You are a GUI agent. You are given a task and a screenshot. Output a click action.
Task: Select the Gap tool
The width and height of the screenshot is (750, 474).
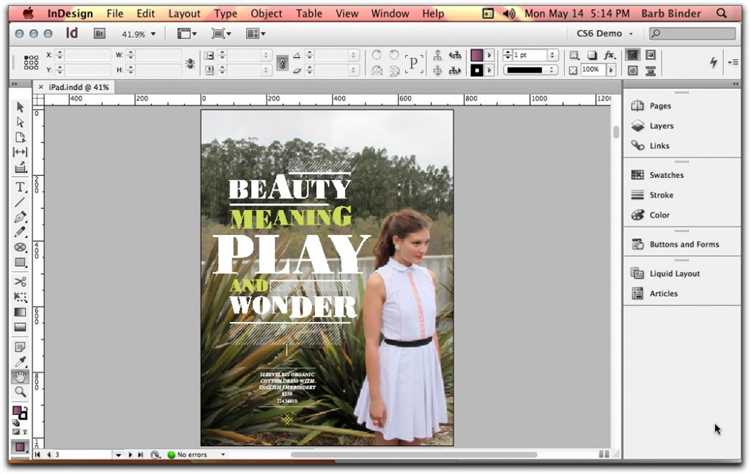pyautogui.click(x=20, y=152)
